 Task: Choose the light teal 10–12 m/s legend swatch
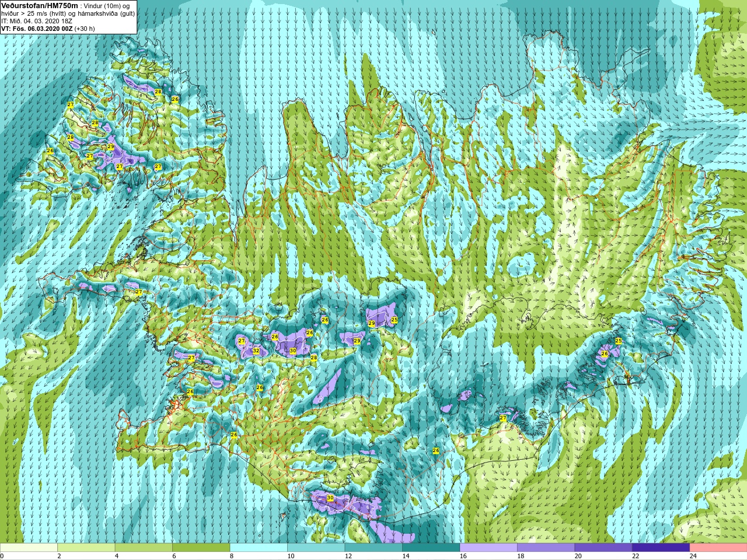(316, 548)
